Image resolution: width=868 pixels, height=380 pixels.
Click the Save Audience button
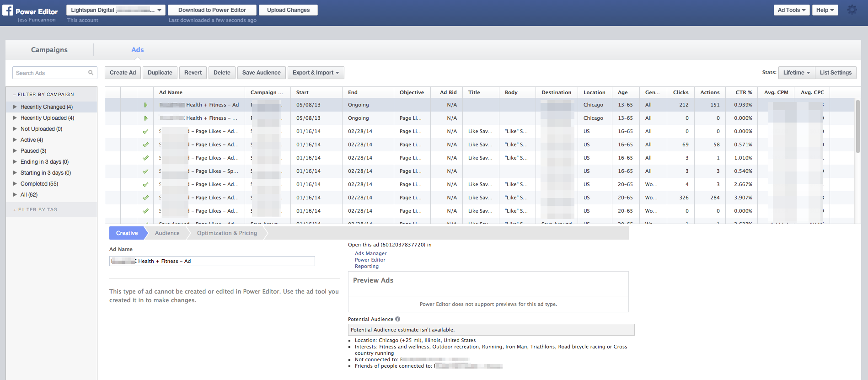[x=262, y=73]
